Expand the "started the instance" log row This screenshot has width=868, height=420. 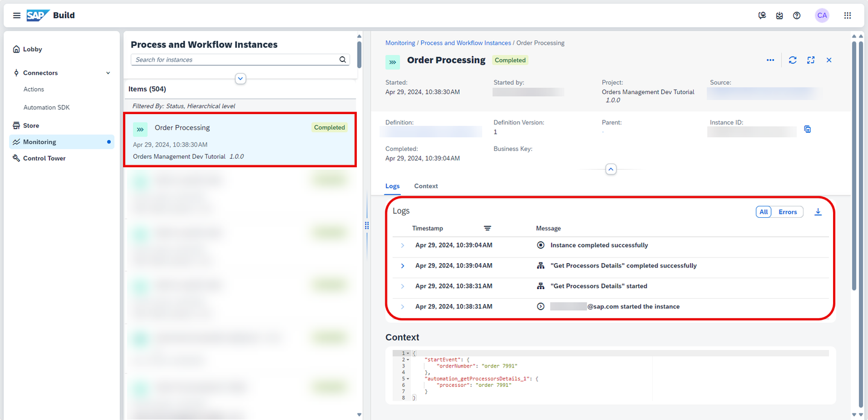tap(403, 307)
